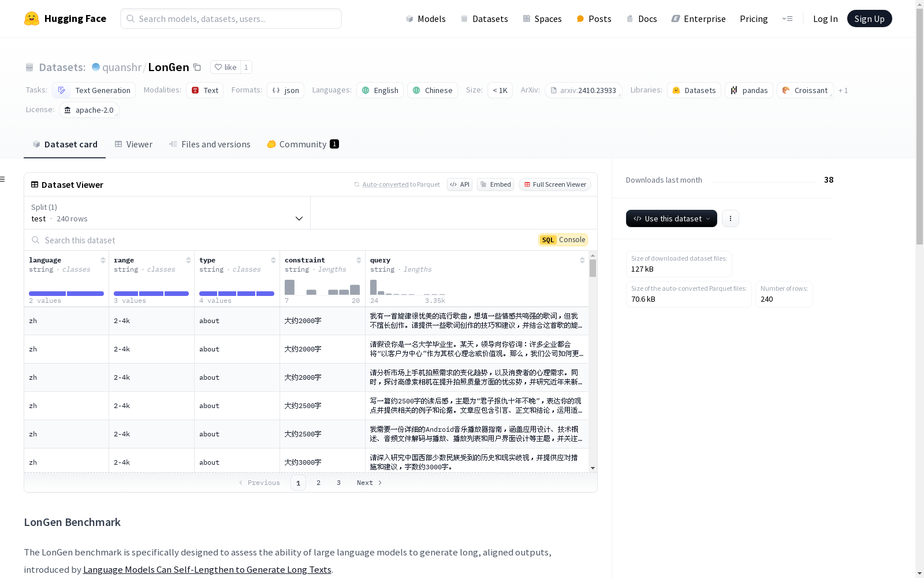The height and width of the screenshot is (578, 924).
Task: Click the constraint lengths histogram
Action: (x=322, y=287)
